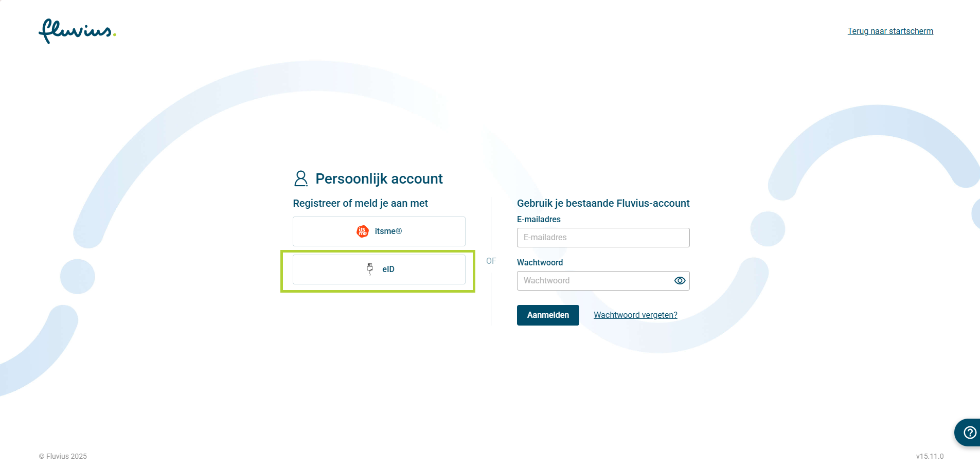This screenshot has width=980, height=468.
Task: Focus the E-mailadres input field
Action: click(x=603, y=238)
